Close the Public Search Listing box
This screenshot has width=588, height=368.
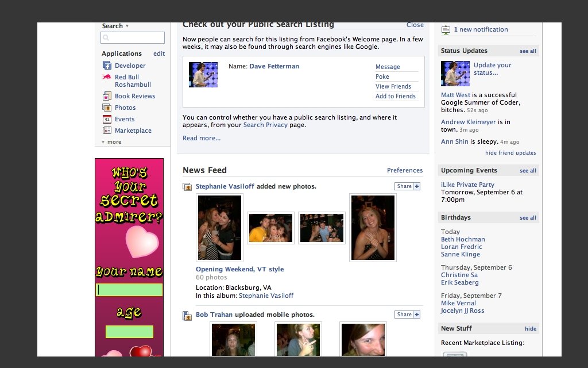[x=415, y=25]
